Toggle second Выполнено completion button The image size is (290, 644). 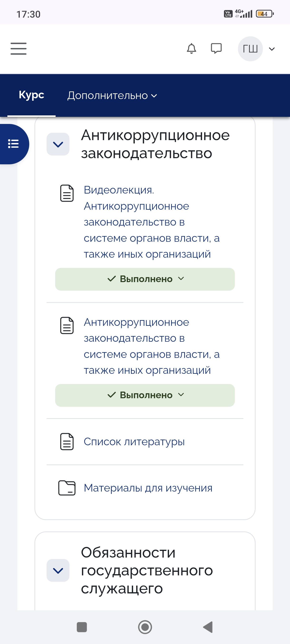pyautogui.click(x=145, y=395)
